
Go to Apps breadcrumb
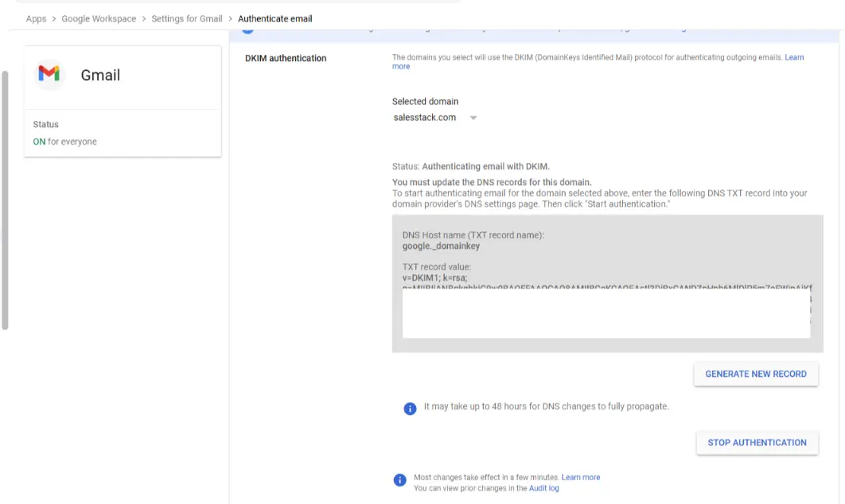(x=36, y=19)
